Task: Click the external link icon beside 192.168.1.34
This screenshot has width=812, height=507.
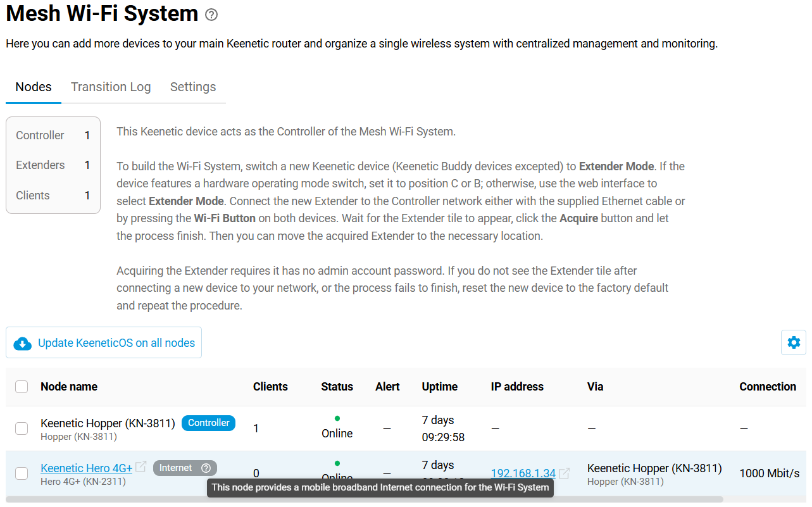Action: pos(564,473)
